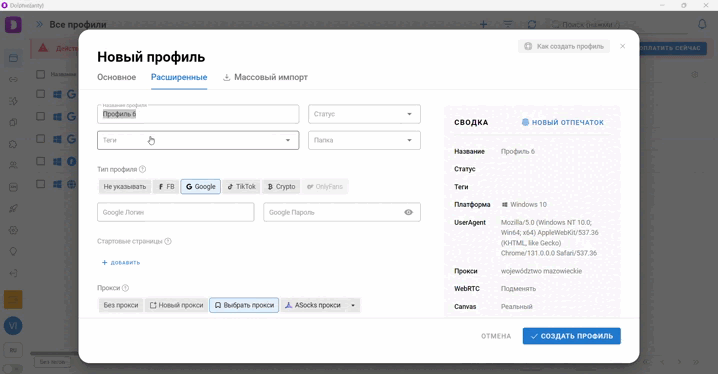Select Google profile type
718x374 pixels.
tap(201, 187)
